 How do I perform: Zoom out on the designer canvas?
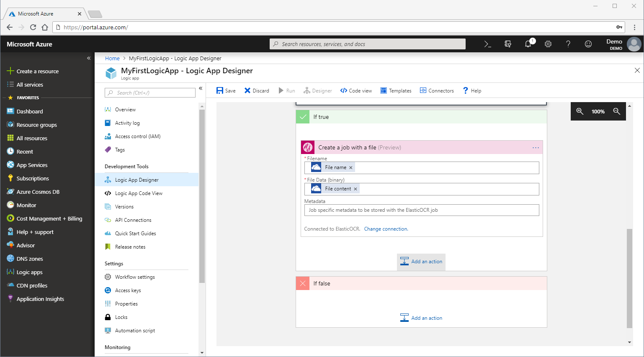(x=617, y=111)
